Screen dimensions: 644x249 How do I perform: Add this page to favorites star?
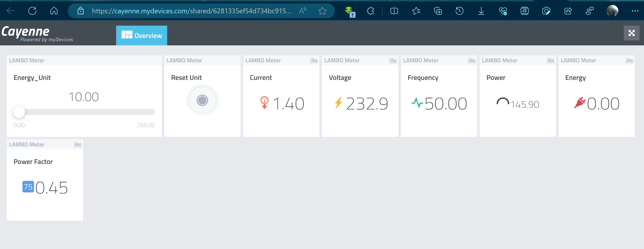click(322, 11)
